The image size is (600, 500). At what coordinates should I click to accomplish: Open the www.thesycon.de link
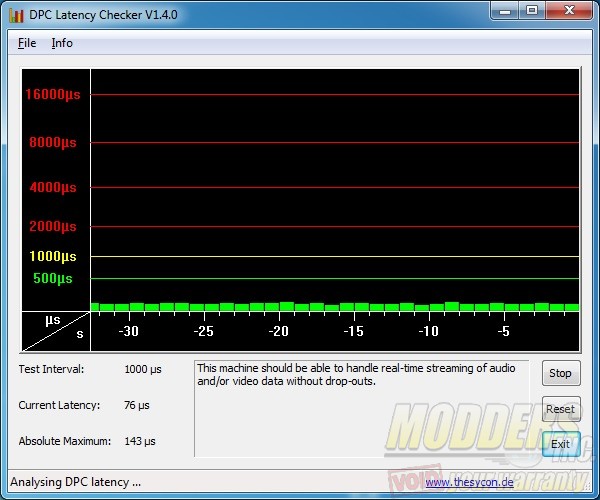click(x=467, y=482)
